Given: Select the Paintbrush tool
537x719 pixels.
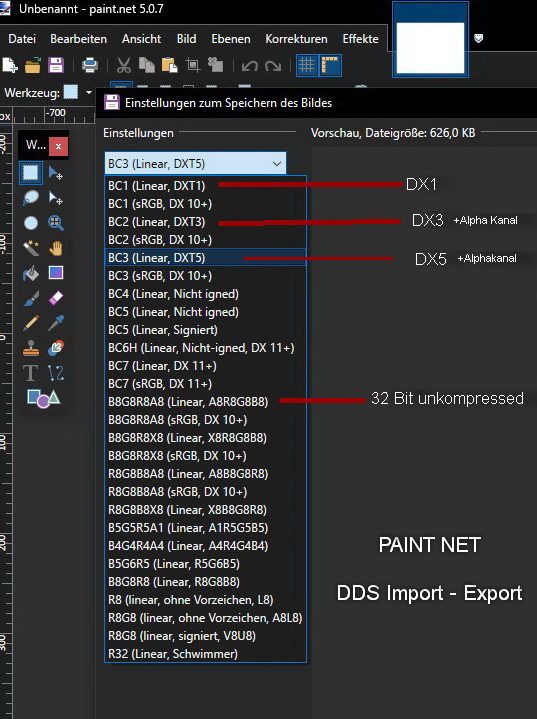Looking at the screenshot, I should (x=31, y=298).
